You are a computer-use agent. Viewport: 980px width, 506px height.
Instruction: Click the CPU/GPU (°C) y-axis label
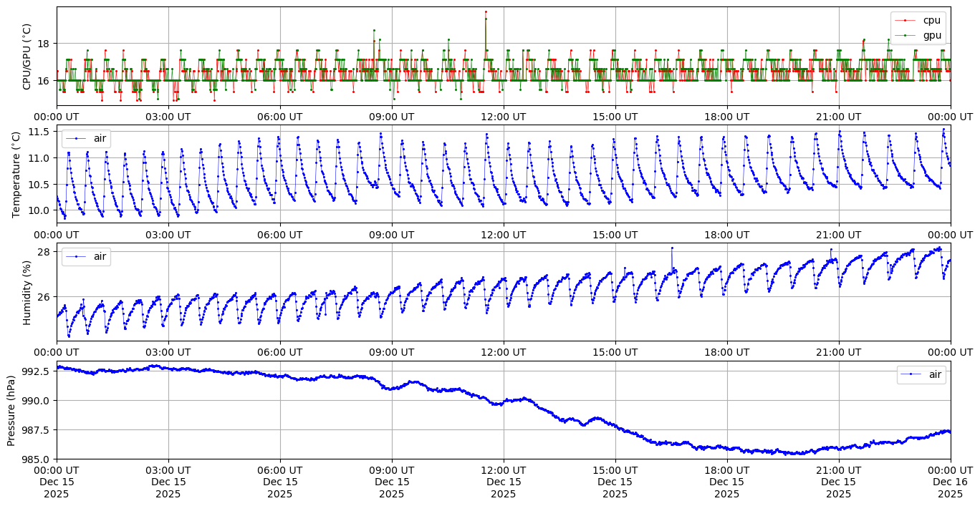pyautogui.click(x=27, y=57)
